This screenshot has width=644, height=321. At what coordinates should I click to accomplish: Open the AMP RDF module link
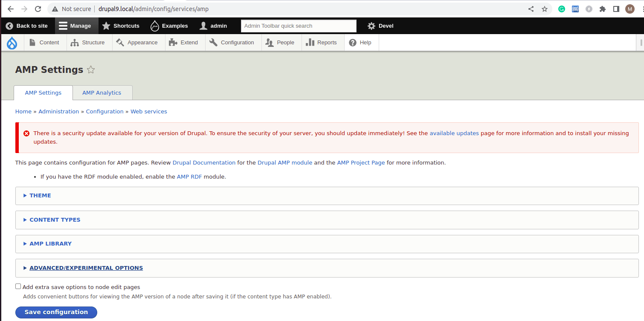pyautogui.click(x=189, y=177)
